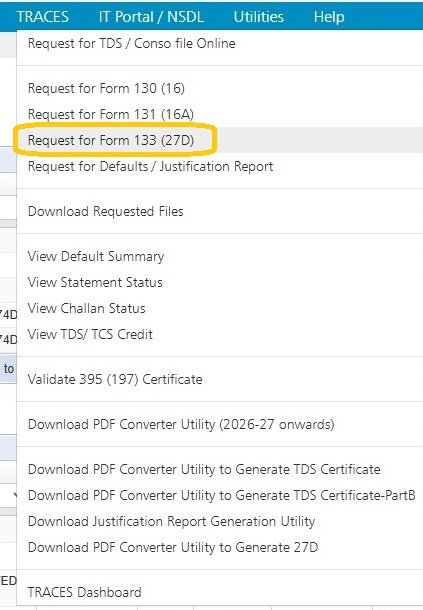Open Download Requested Files
Viewport: 423px width, 610px height.
pyautogui.click(x=106, y=211)
